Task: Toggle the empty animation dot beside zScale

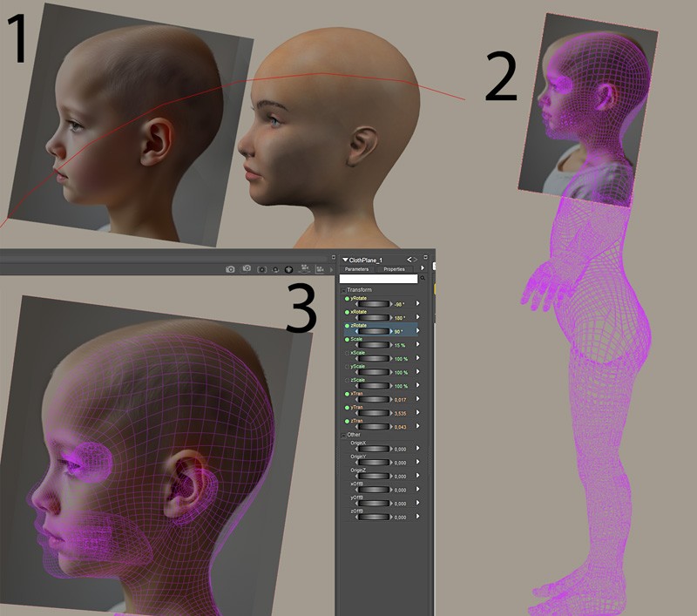Action: point(347,381)
